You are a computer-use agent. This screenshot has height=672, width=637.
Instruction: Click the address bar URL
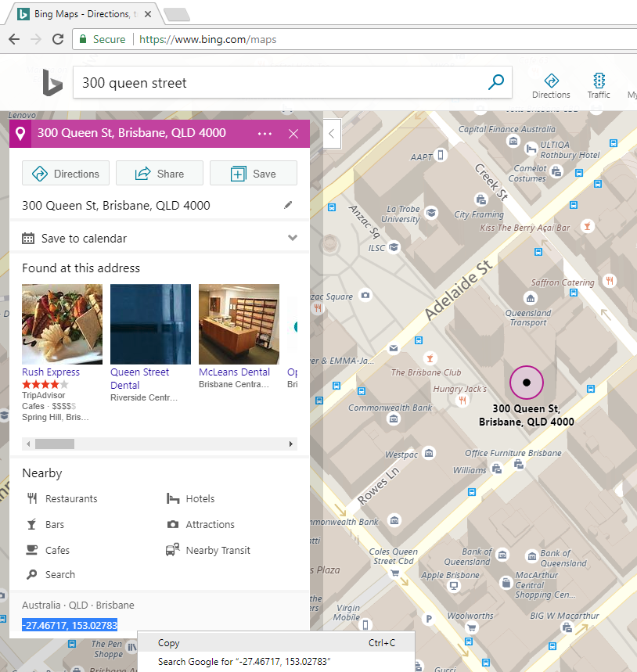[207, 39]
